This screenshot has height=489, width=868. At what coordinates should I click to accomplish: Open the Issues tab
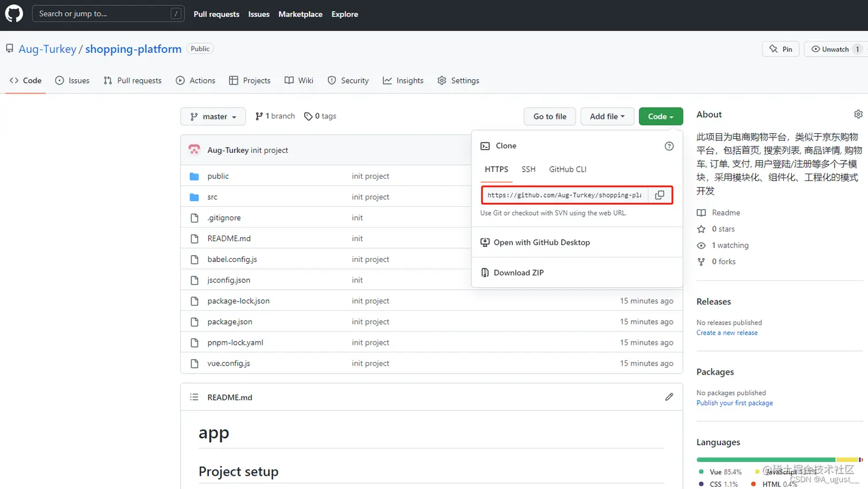click(72, 80)
